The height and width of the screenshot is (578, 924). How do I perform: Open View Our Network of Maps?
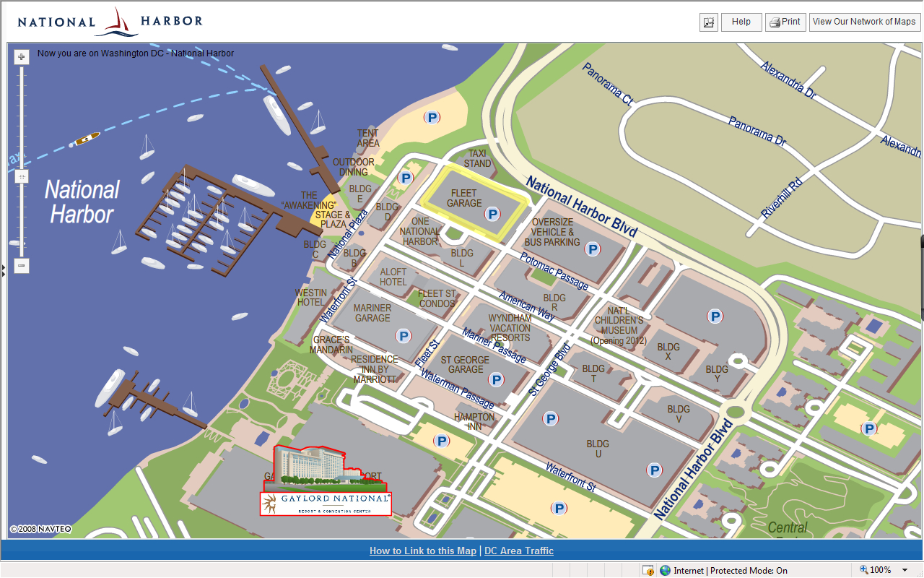click(x=864, y=22)
